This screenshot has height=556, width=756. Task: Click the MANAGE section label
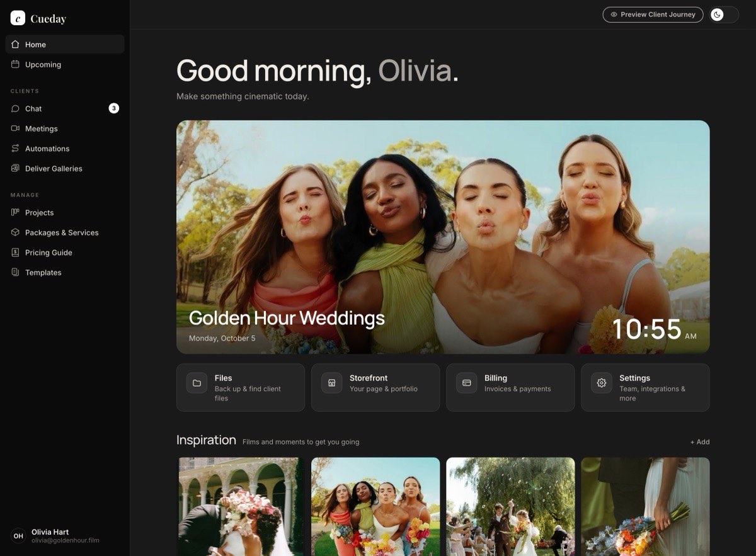coord(25,195)
